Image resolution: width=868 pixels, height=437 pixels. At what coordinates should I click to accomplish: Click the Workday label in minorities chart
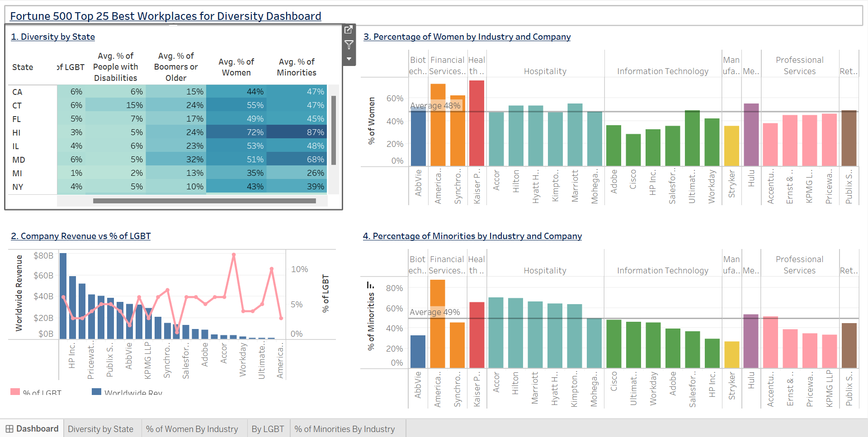pos(653,389)
